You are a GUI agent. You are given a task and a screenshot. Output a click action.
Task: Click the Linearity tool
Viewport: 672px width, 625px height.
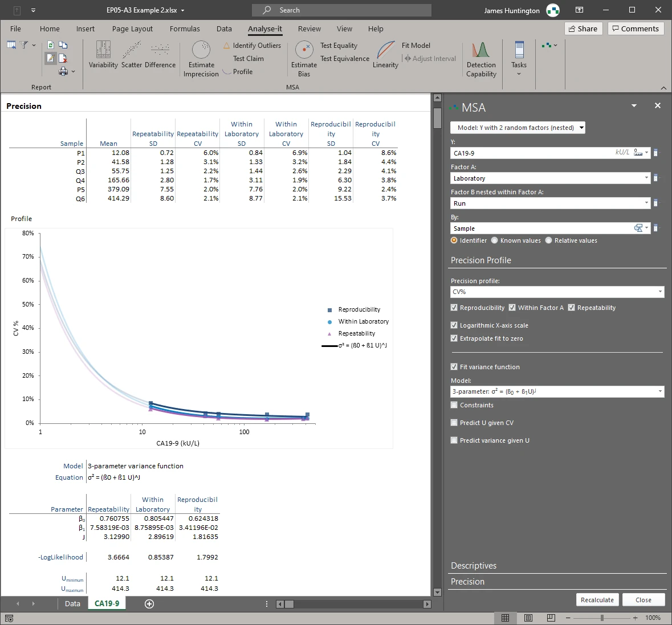(x=385, y=54)
